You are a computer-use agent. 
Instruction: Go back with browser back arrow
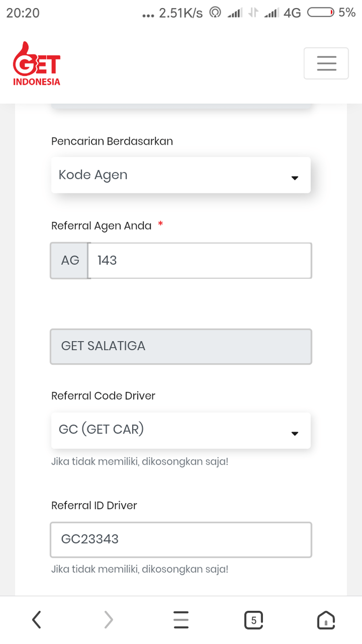tap(36, 620)
